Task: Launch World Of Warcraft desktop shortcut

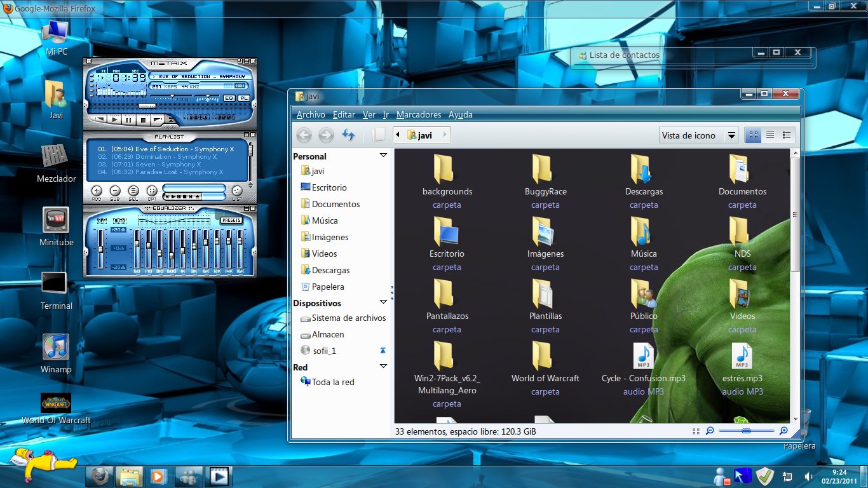Action: [56, 409]
